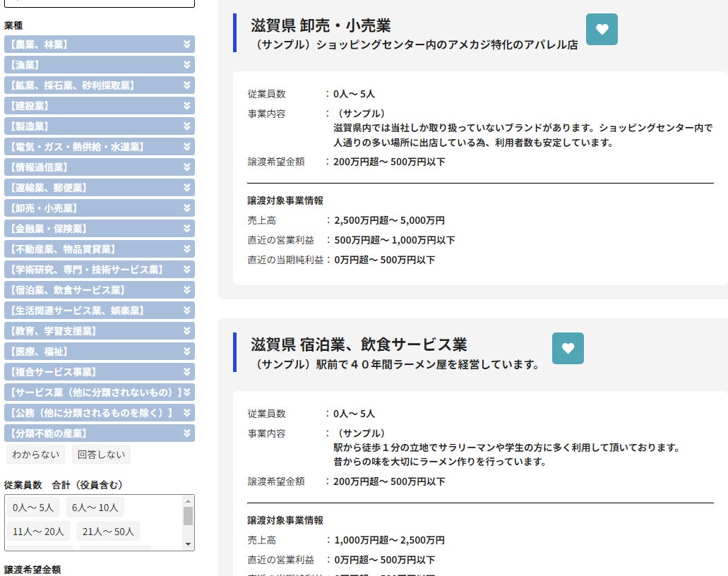Click the 従業員数 合計（役員含む） label
728x576 pixels.
pyautogui.click(x=64, y=485)
